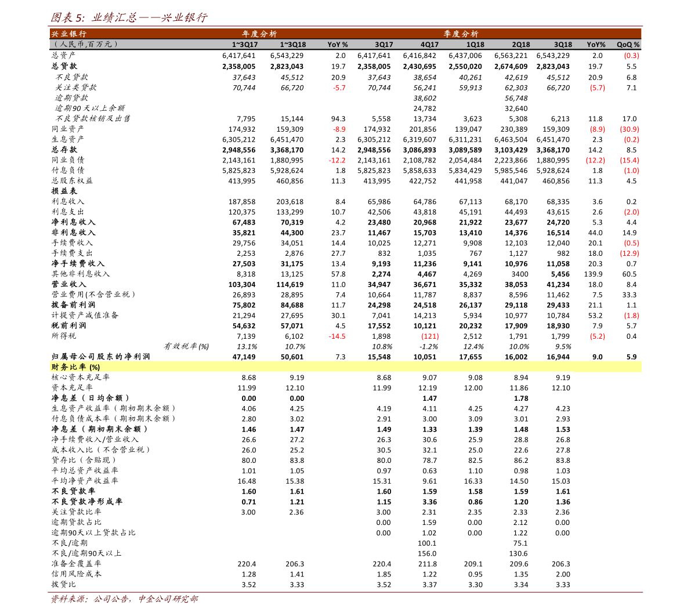The height and width of the screenshot is (616, 691).
Task: Click the red "(121)" value
Action: click(x=430, y=336)
